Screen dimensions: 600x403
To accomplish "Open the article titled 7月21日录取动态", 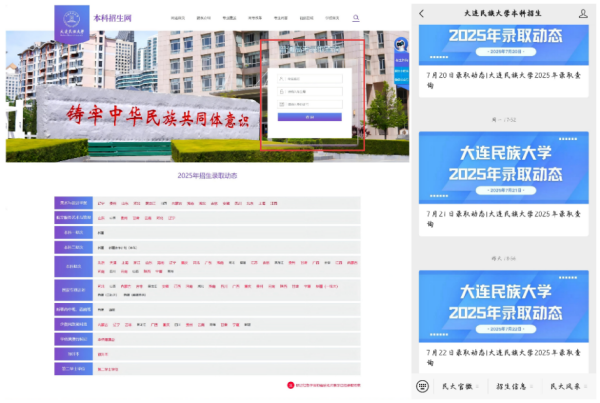I will [x=504, y=219].
